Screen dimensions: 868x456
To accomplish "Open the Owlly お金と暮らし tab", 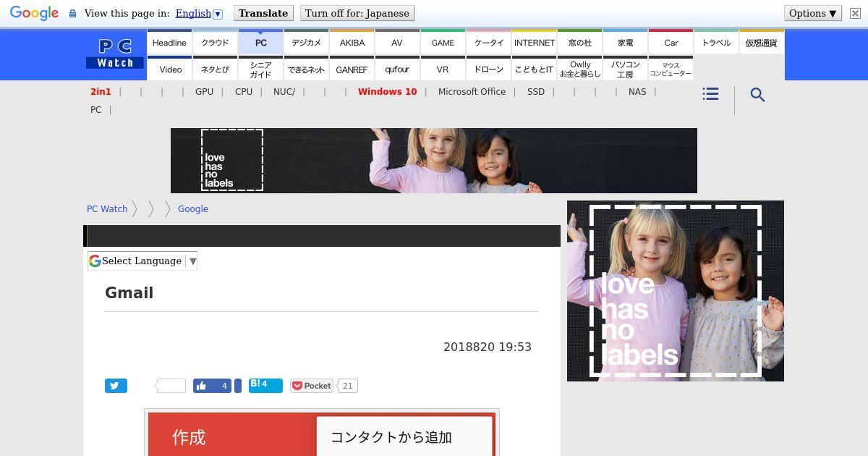I will click(580, 69).
